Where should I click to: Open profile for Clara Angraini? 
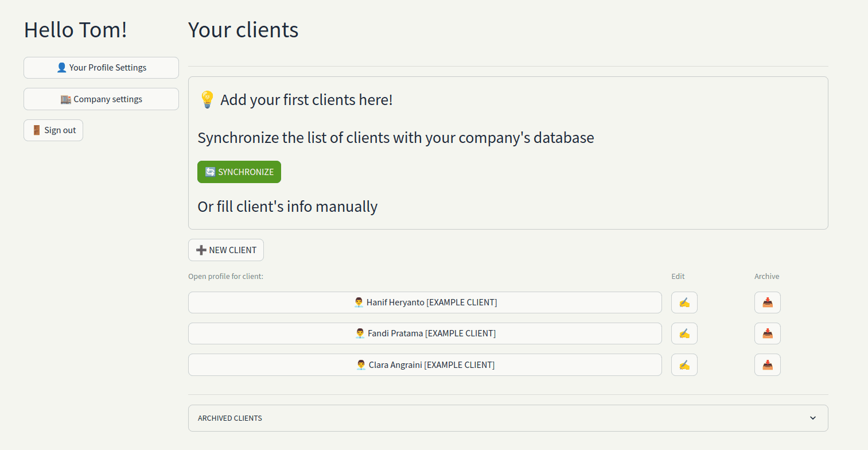[x=425, y=364]
